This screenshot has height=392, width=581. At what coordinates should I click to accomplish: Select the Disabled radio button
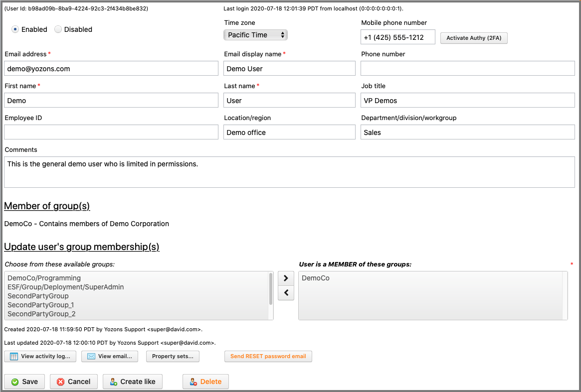[58, 29]
